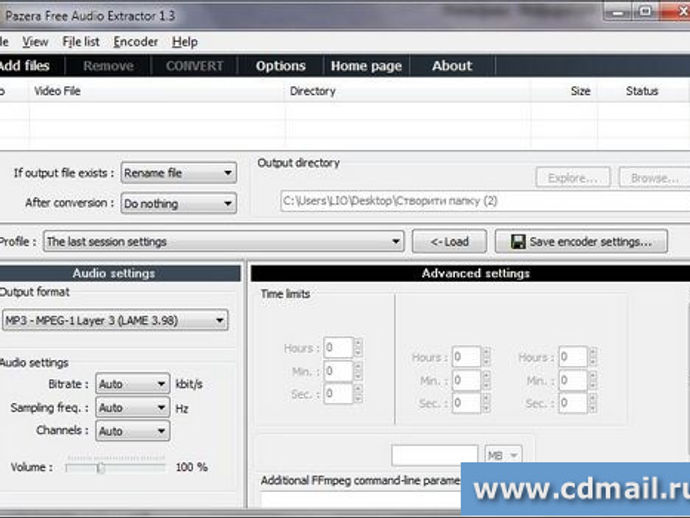Maximize the Pazera Audio Extractor window
The width and height of the screenshot is (690, 518).
coord(646,12)
